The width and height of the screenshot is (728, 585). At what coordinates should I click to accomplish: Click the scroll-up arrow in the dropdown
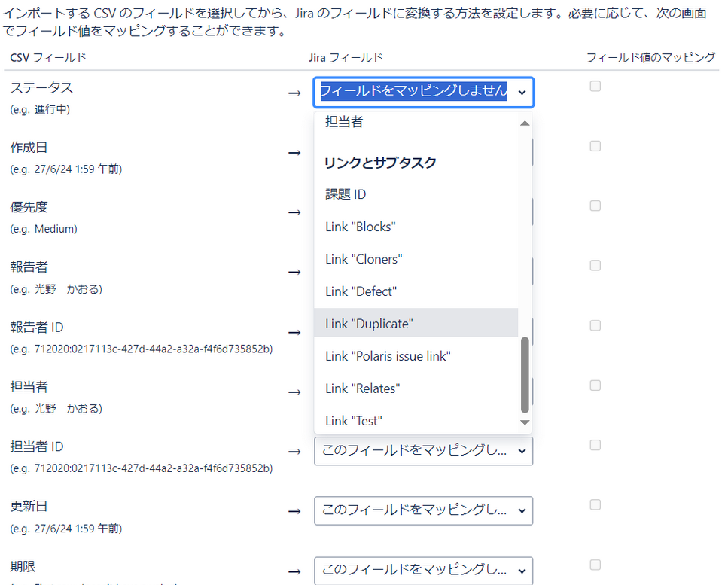(x=525, y=122)
